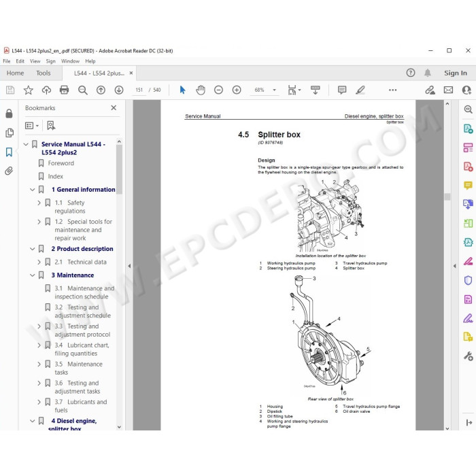Click the upload to cloud icon

click(46, 90)
